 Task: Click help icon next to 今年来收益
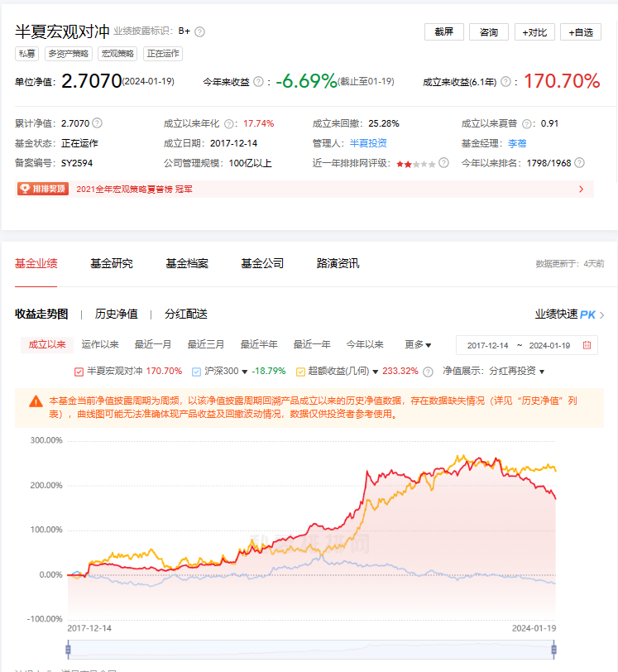258,81
